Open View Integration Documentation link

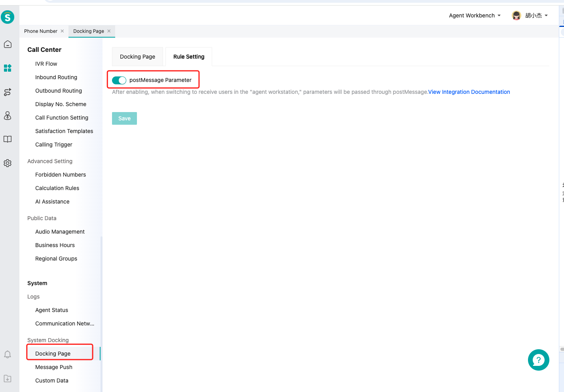pyautogui.click(x=469, y=92)
